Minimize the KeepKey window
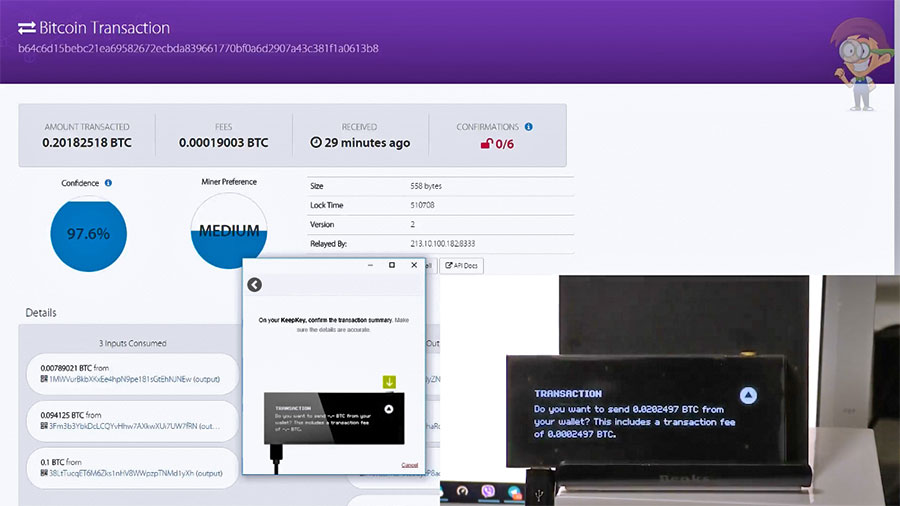The height and width of the screenshot is (506, 900). click(x=370, y=265)
